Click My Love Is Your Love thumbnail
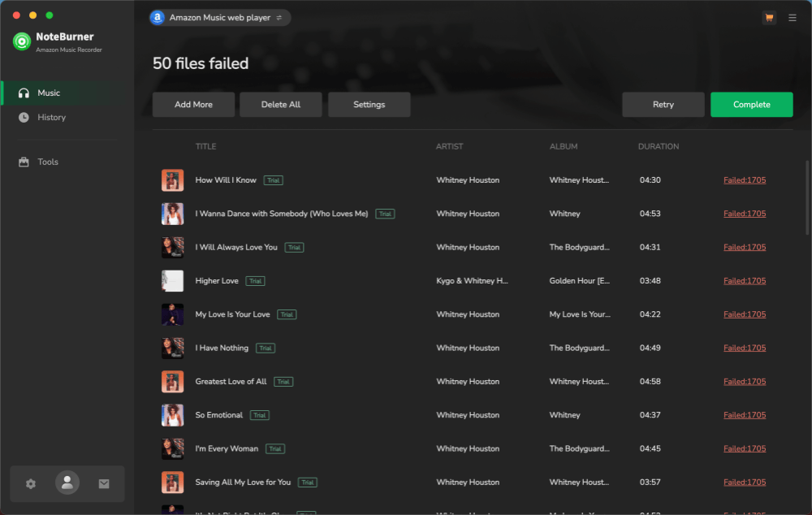812x515 pixels. (172, 314)
